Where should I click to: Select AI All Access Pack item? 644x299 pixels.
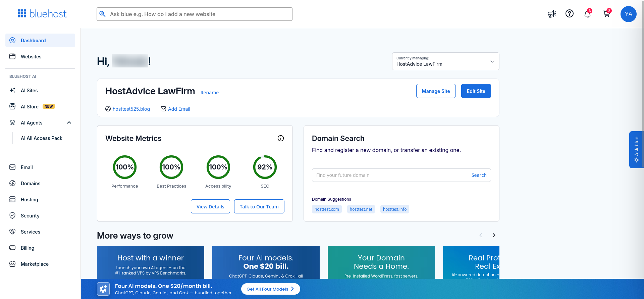click(42, 138)
